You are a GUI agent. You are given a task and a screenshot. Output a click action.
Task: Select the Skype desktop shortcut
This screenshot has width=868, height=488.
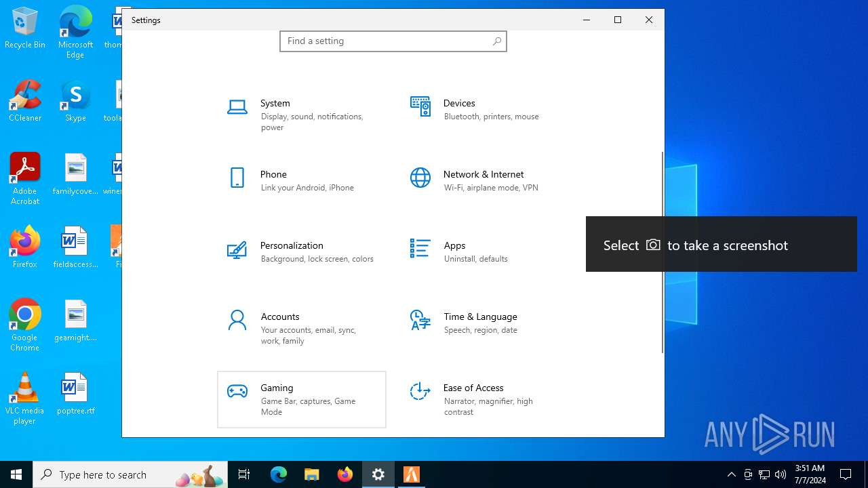75,101
